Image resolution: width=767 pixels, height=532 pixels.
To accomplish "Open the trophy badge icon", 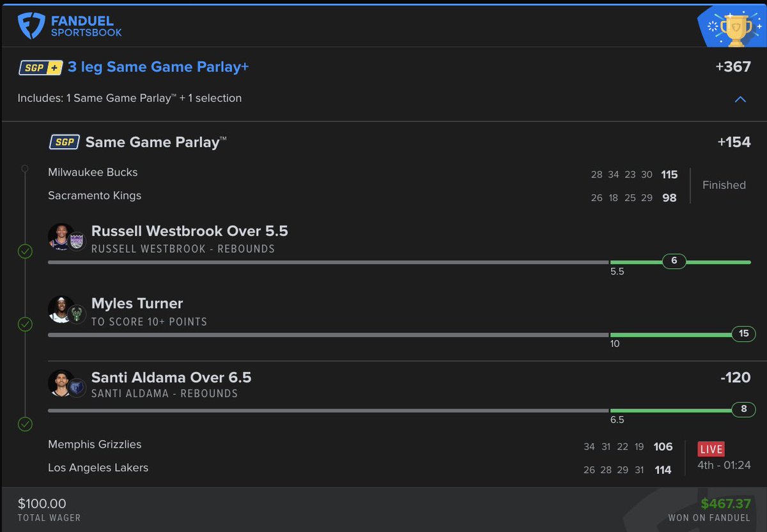I will click(x=732, y=27).
